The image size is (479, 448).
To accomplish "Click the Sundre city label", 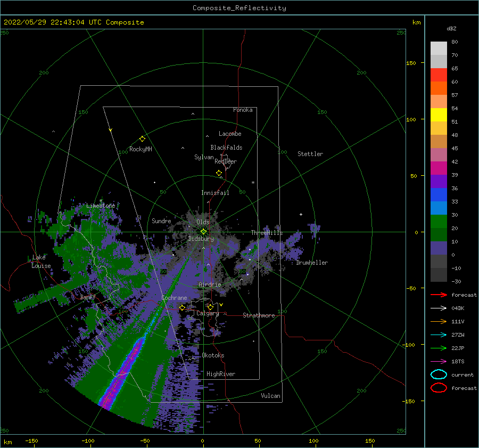I will (x=161, y=221).
